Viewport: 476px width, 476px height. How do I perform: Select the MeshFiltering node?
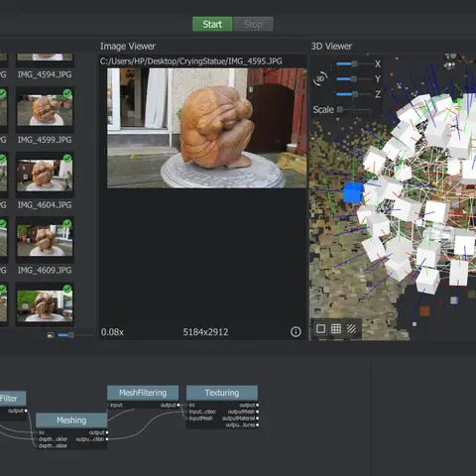coord(143,393)
